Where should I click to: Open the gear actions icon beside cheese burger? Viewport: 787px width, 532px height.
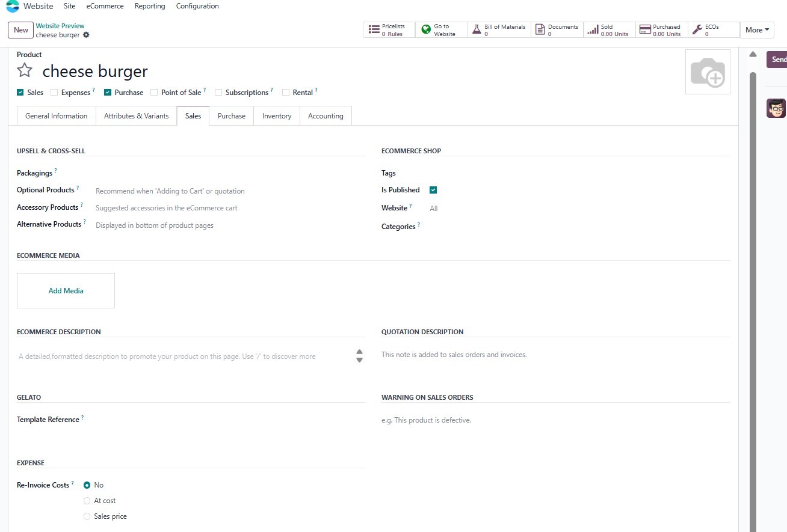(86, 35)
